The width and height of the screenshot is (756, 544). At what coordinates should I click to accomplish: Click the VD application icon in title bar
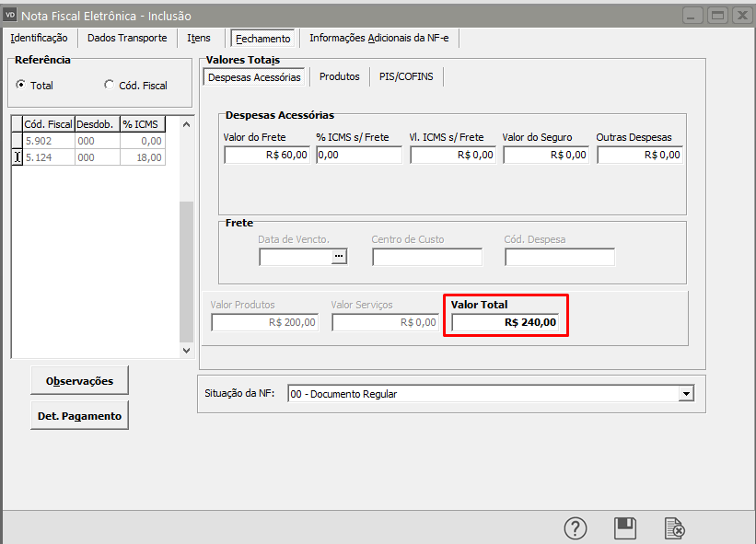tap(11, 15)
